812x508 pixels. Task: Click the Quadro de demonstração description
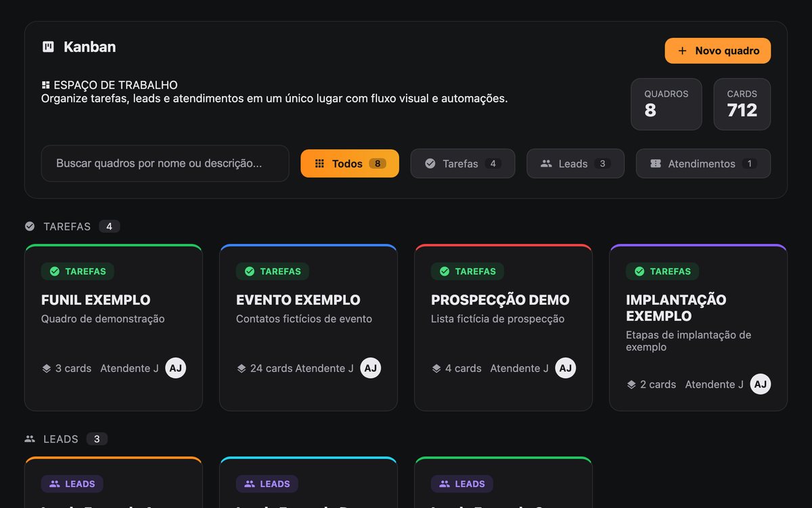click(x=103, y=318)
